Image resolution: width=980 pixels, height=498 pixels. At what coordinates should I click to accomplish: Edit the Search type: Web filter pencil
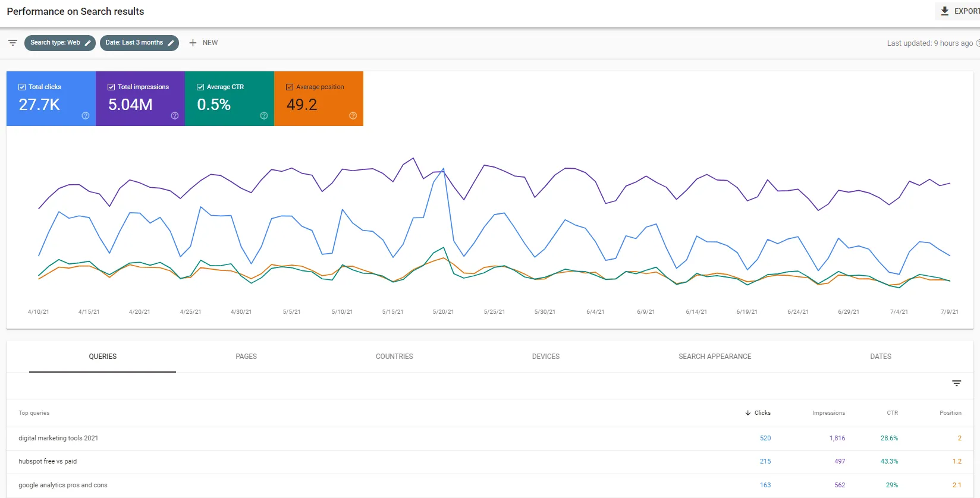pyautogui.click(x=88, y=43)
